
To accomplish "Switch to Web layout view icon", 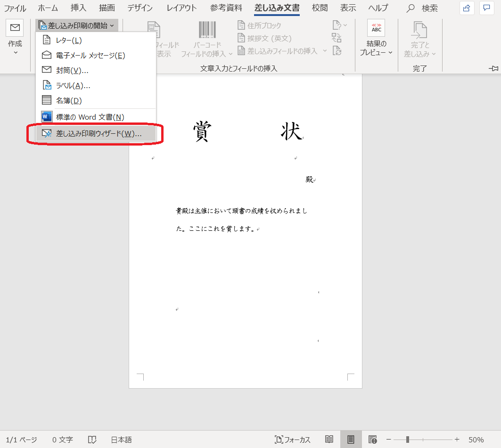I will (x=372, y=440).
